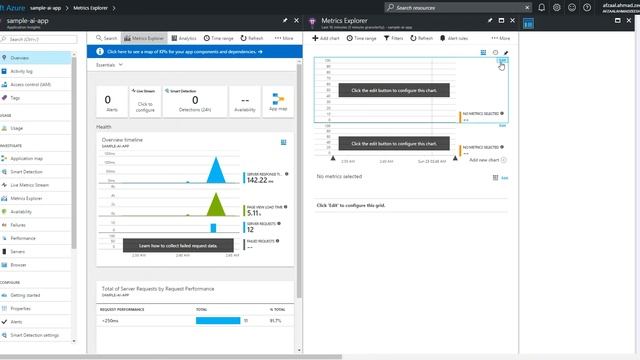Click the chart clock icon in Metrics Explorer

pos(495,53)
